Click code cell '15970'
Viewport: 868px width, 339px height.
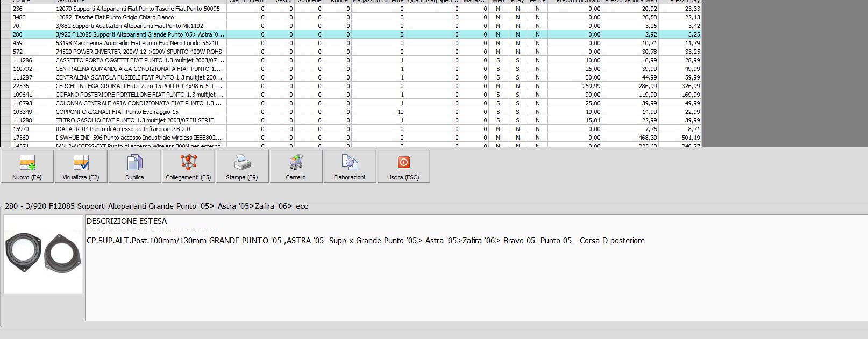tap(33, 129)
